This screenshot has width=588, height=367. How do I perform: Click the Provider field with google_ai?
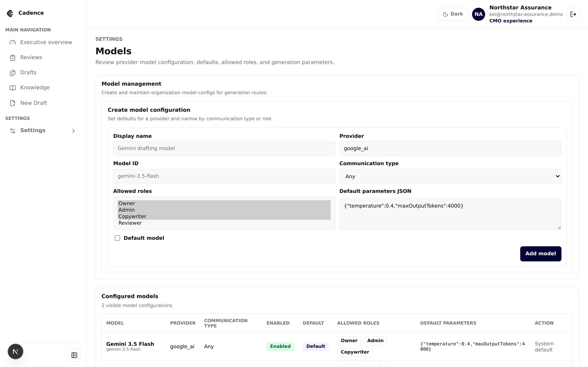click(x=450, y=148)
